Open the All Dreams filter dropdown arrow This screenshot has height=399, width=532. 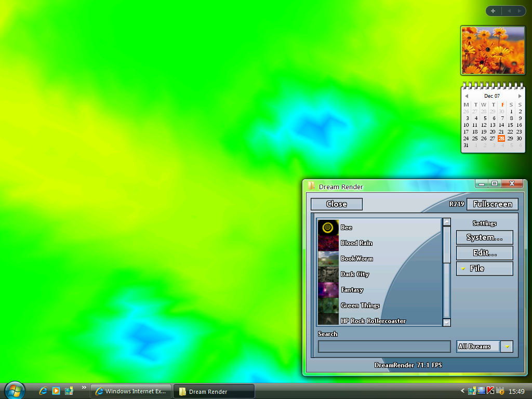point(507,347)
